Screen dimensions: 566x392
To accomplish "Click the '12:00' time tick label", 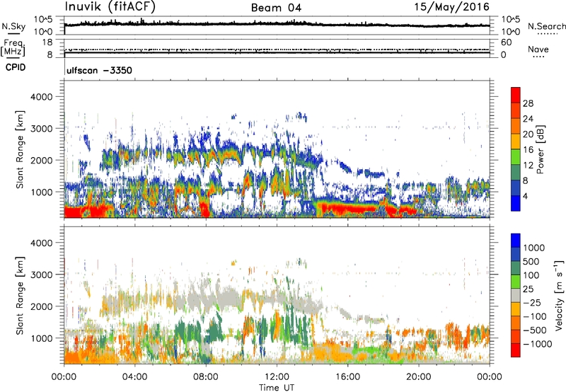I will click(277, 377).
